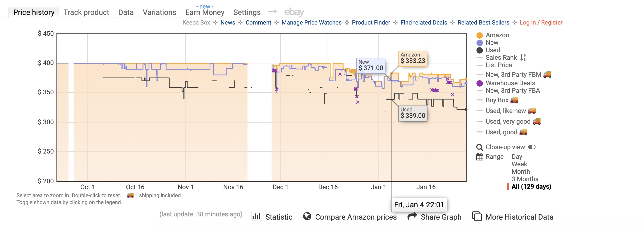Click the Sales Rank sort icon

[x=523, y=57]
